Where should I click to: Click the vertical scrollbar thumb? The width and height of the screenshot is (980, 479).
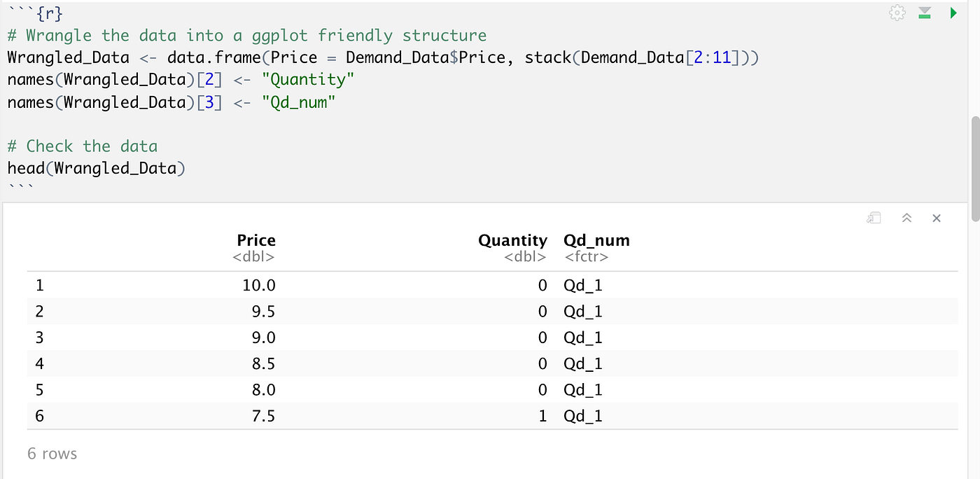(x=974, y=168)
